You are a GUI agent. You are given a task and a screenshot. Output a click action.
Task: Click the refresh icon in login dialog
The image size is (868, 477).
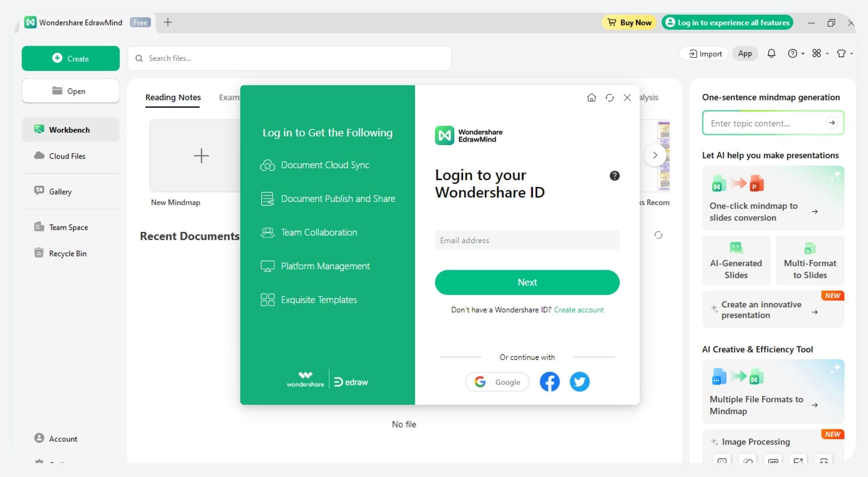point(609,98)
